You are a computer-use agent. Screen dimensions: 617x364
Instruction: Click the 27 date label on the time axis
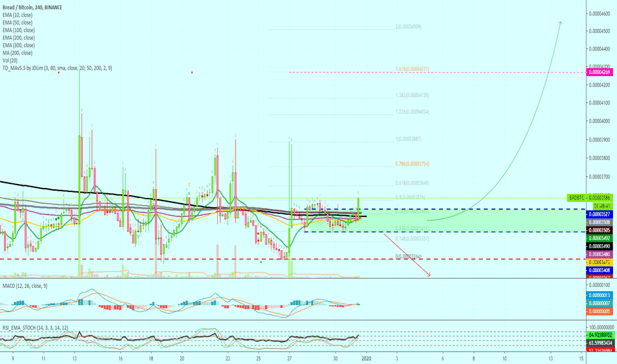pyautogui.click(x=289, y=359)
